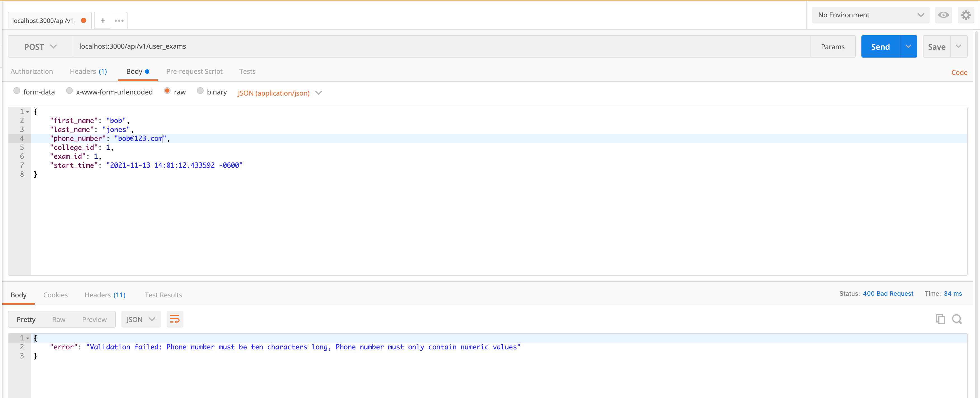Open the POST method dropdown
This screenshot has height=398, width=980.
40,47
